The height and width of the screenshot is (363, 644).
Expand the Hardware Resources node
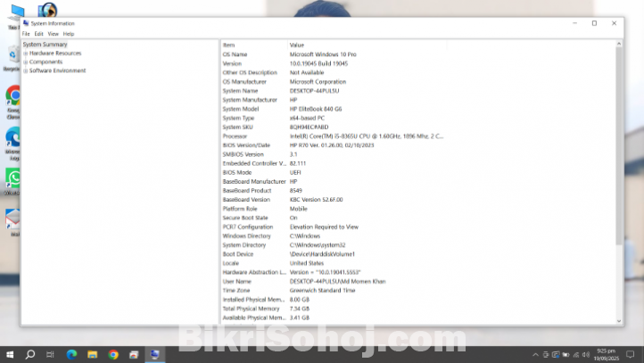pyautogui.click(x=26, y=54)
